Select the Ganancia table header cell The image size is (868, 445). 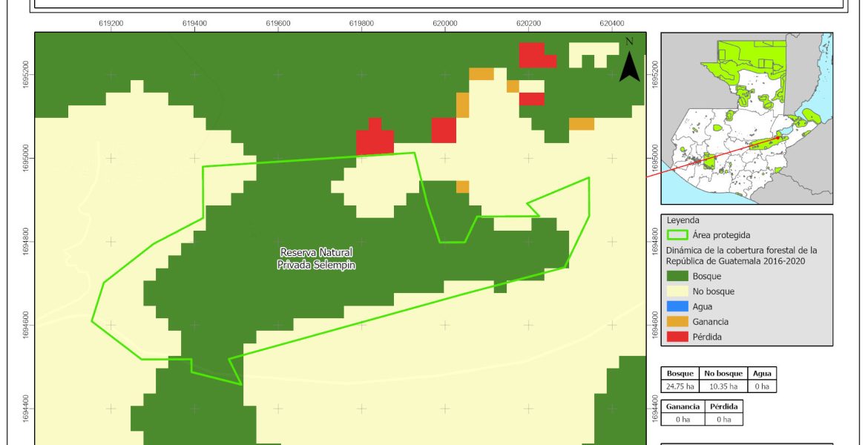681,406
